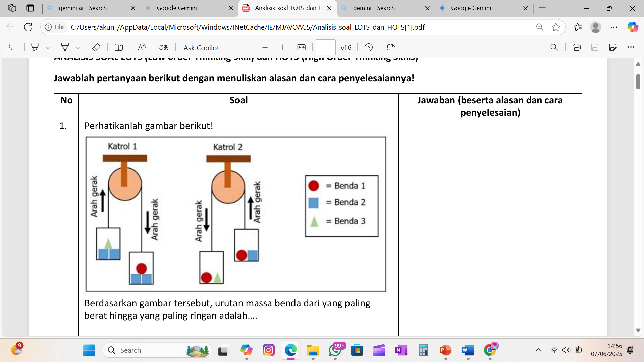
Task: Expand highlight color options dropdown
Action: click(47, 48)
